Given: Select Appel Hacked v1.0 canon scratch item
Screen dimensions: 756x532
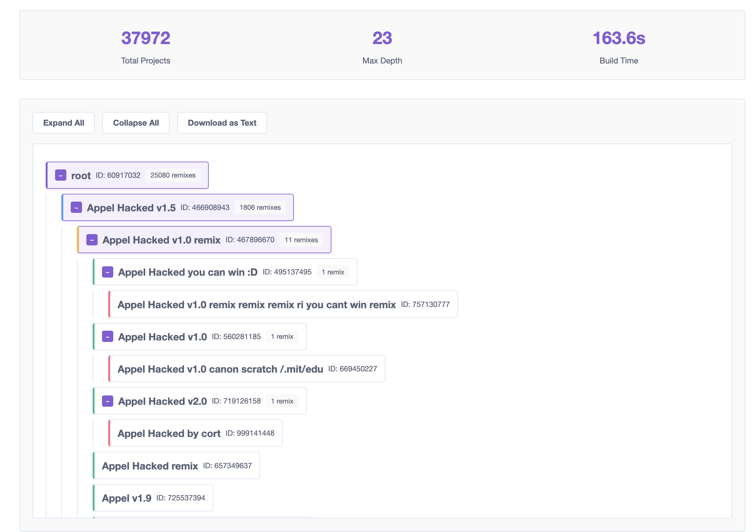Looking at the screenshot, I should (x=247, y=369).
